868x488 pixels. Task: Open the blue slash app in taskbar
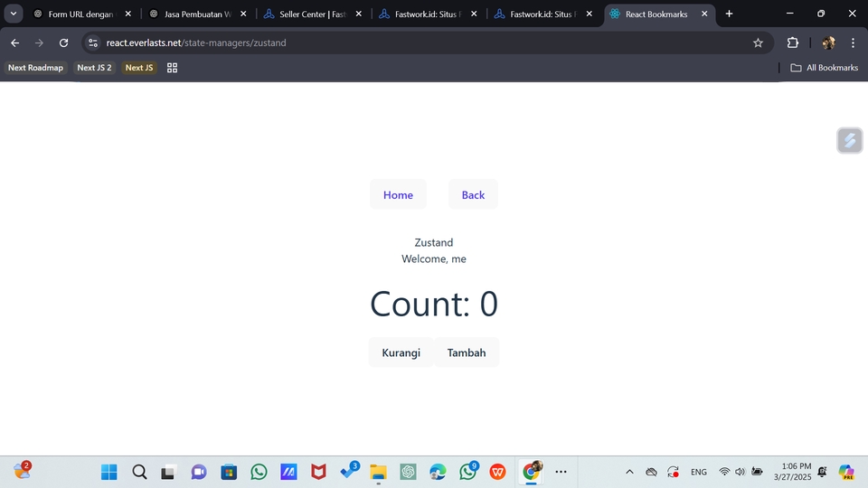click(x=288, y=472)
